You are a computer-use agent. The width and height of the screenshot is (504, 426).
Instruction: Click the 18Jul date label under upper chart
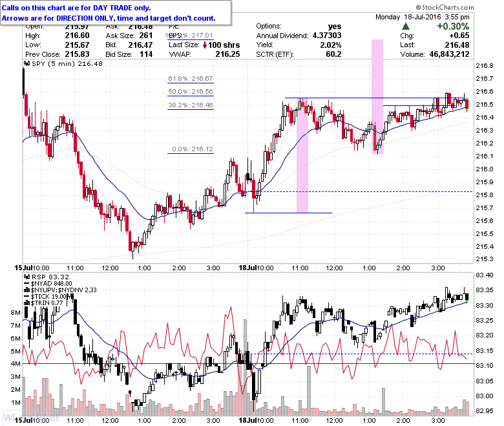pyautogui.click(x=248, y=268)
